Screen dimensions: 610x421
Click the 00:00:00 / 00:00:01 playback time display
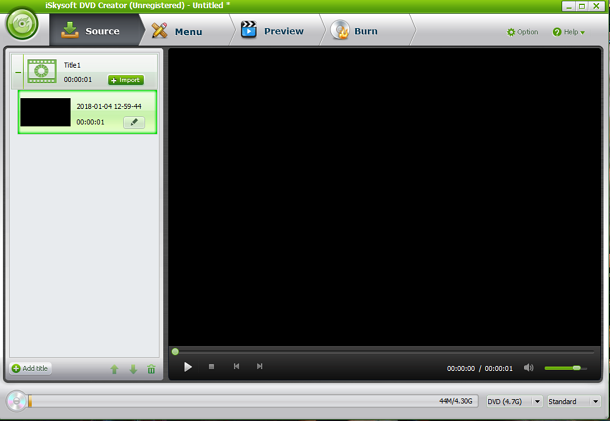click(480, 368)
